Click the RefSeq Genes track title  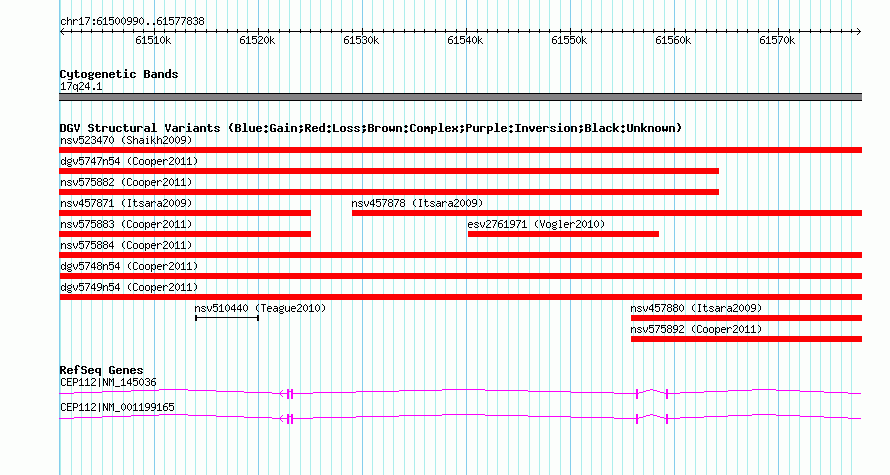click(x=102, y=369)
